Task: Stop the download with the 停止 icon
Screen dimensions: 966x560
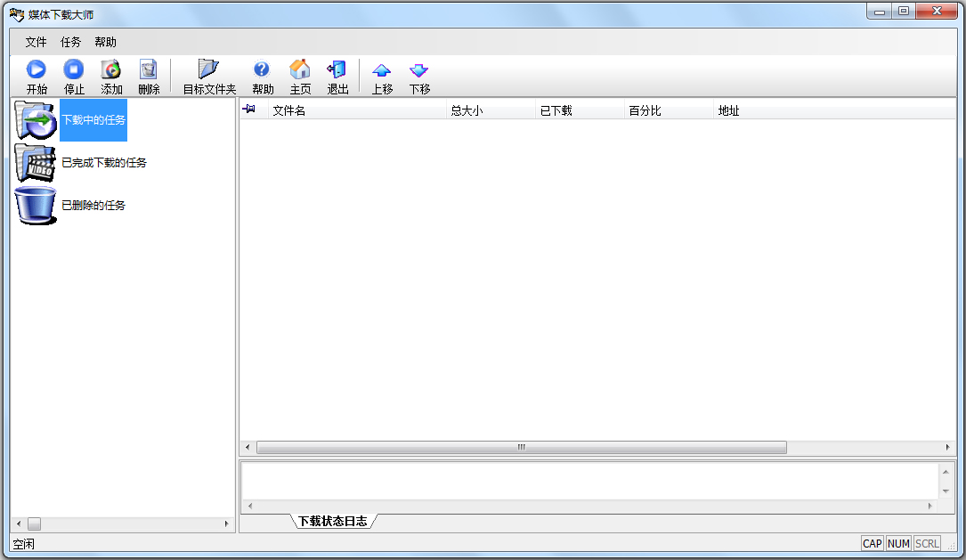Action: [x=74, y=69]
